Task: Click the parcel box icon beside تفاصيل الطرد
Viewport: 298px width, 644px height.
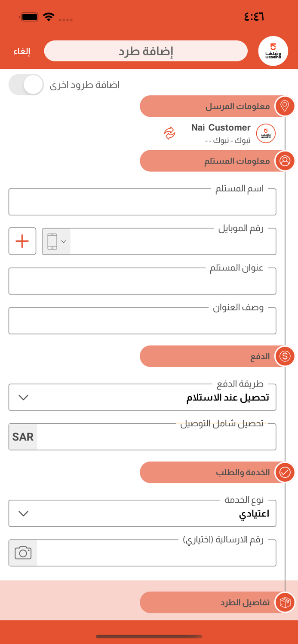Action: 285,602
